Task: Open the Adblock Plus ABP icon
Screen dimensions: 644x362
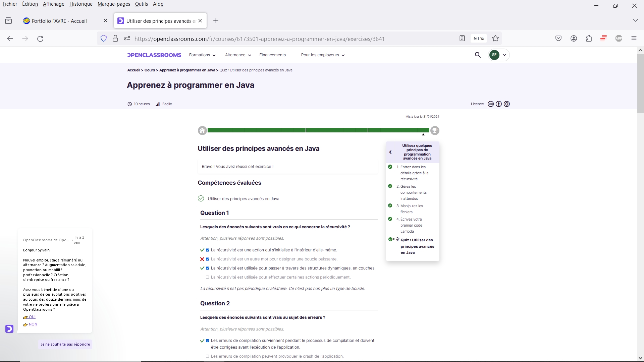Action: pyautogui.click(x=619, y=38)
